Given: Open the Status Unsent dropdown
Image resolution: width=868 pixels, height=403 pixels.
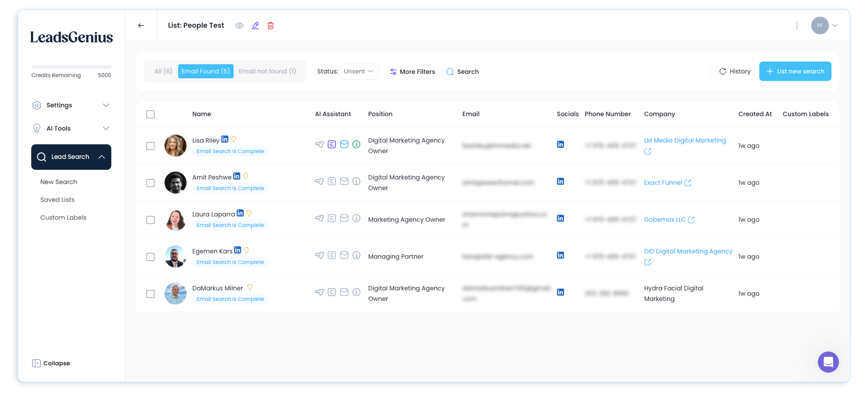Looking at the screenshot, I should [359, 71].
